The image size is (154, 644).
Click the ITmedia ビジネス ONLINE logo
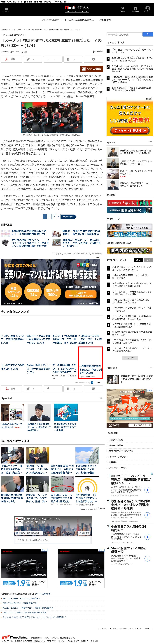tap(77, 9)
